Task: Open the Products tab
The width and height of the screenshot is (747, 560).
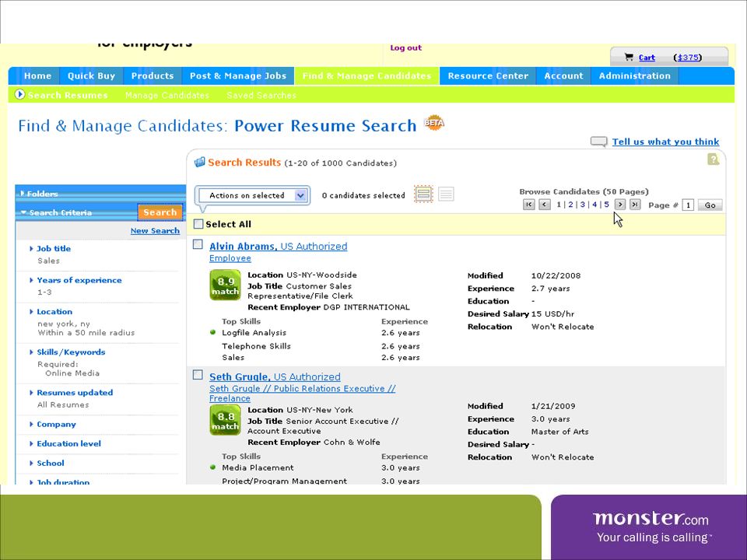Action: pyautogui.click(x=153, y=75)
